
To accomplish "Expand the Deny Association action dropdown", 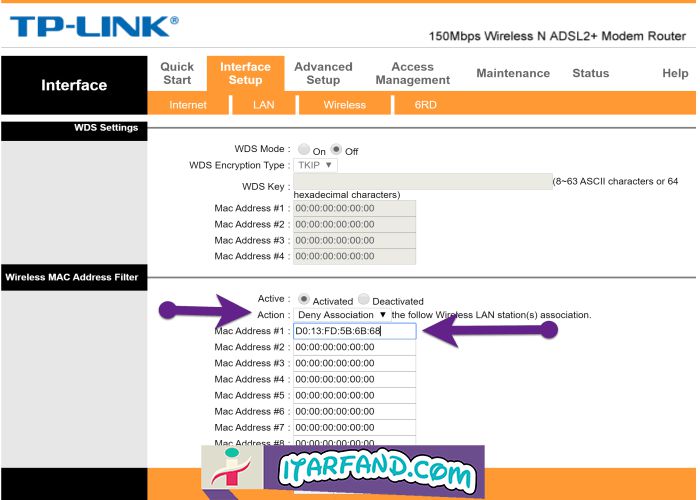I will click(341, 314).
